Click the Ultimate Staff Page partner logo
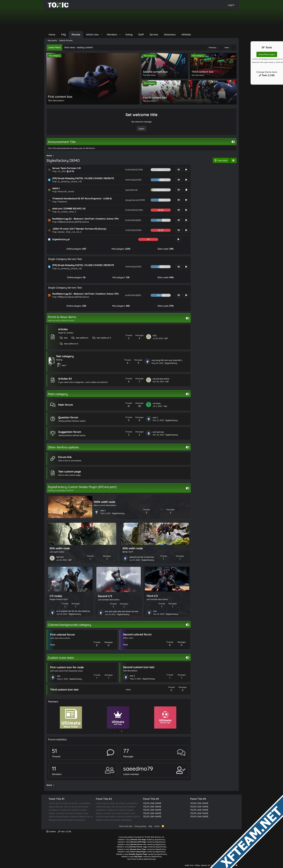This screenshot has height=868, width=283. (x=118, y=717)
